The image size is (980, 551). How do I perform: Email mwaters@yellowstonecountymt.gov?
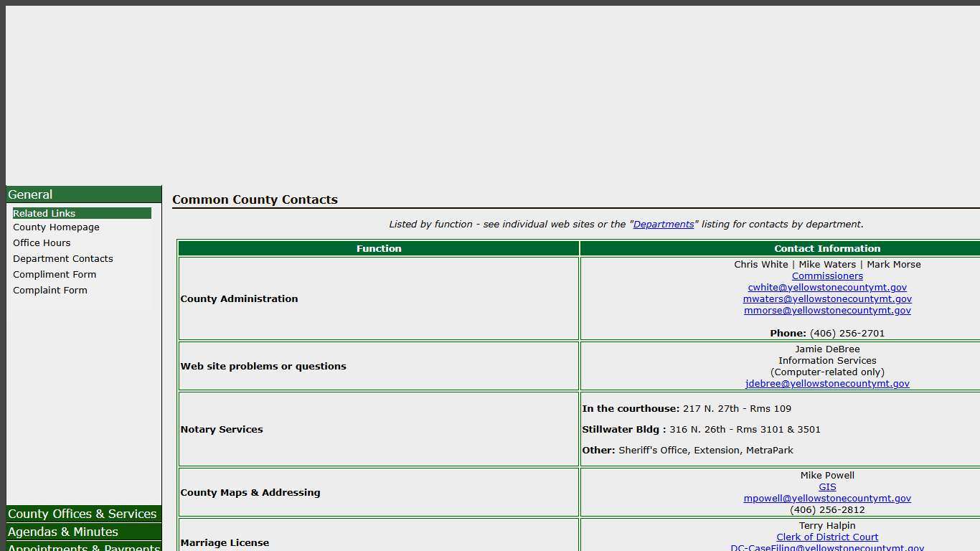pos(827,299)
